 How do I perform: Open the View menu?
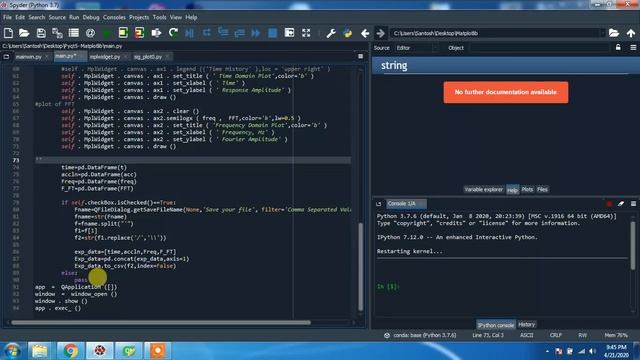(176, 18)
